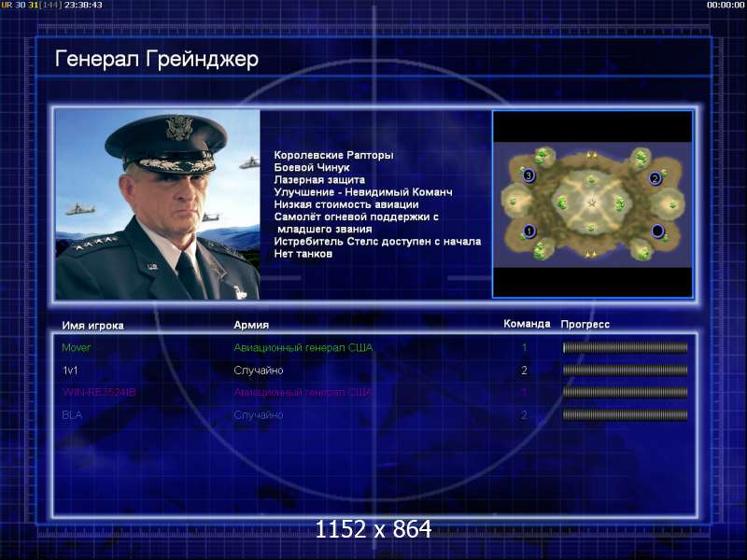Click start position marker 3 on minimap
747x560 pixels.
point(528,175)
